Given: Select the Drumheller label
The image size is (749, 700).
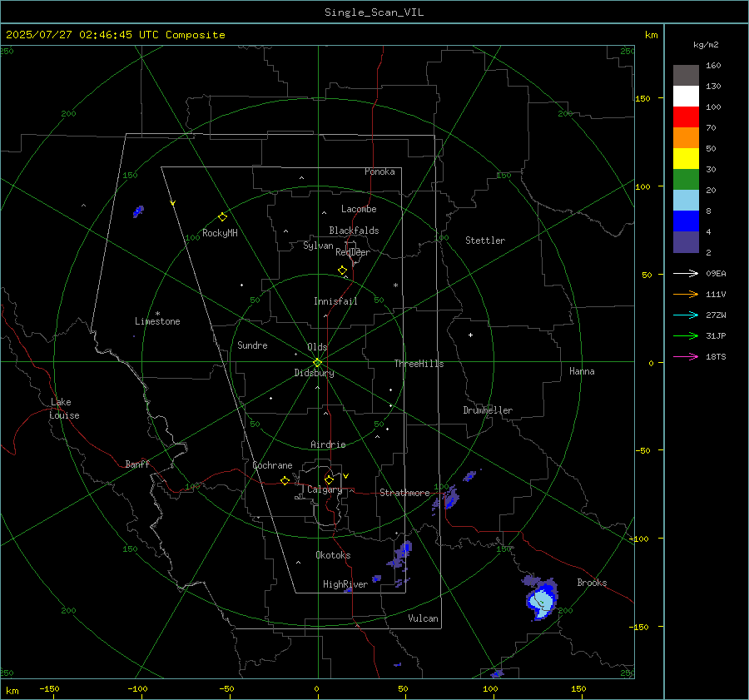Looking at the screenshot, I should pos(488,410).
